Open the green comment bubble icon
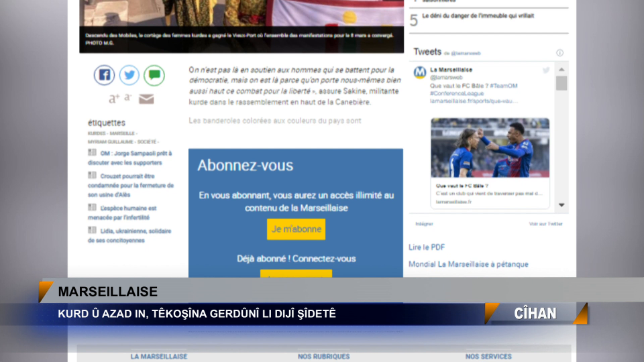 click(154, 75)
